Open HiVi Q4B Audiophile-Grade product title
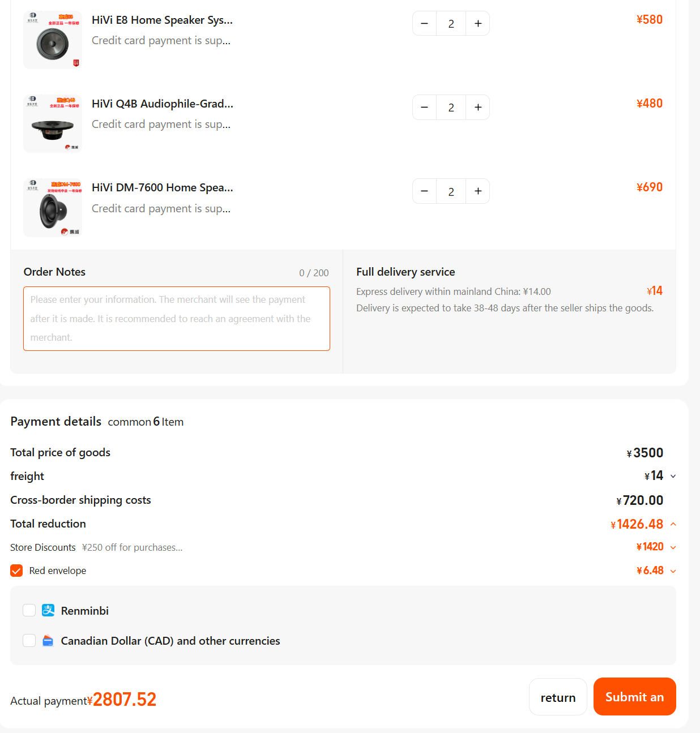The image size is (700, 733). click(x=163, y=104)
